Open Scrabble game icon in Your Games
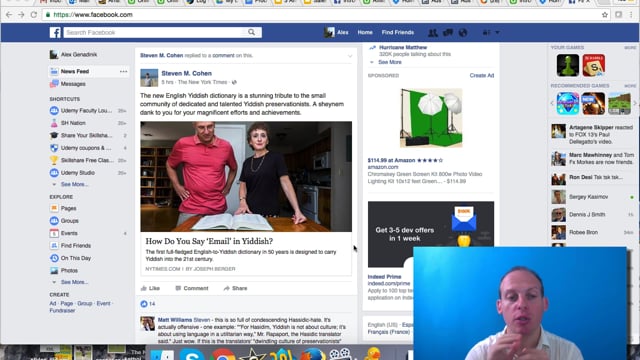This screenshot has height=360, width=640. tap(593, 65)
